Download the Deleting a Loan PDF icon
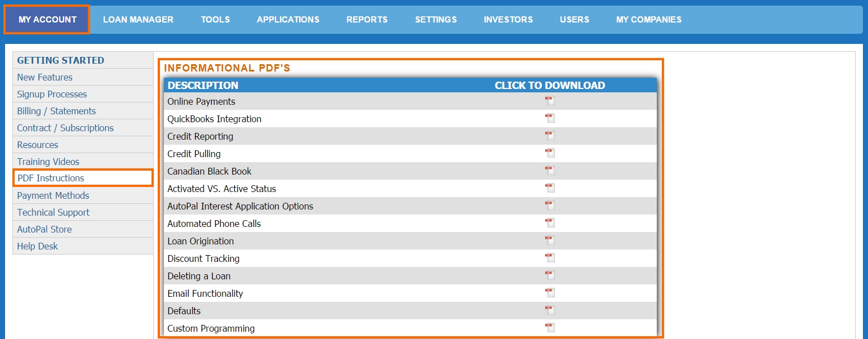868x339 pixels. pyautogui.click(x=550, y=275)
